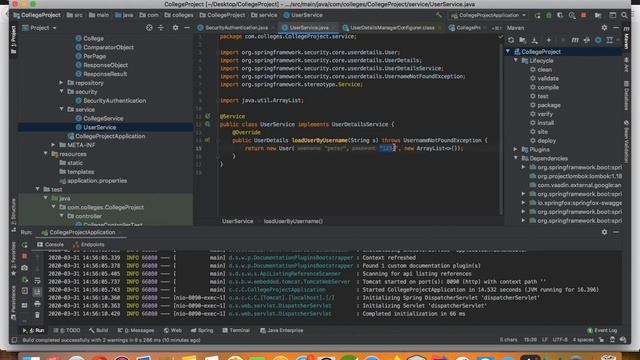Collapse the Dependencies node in Maven

[516, 158]
